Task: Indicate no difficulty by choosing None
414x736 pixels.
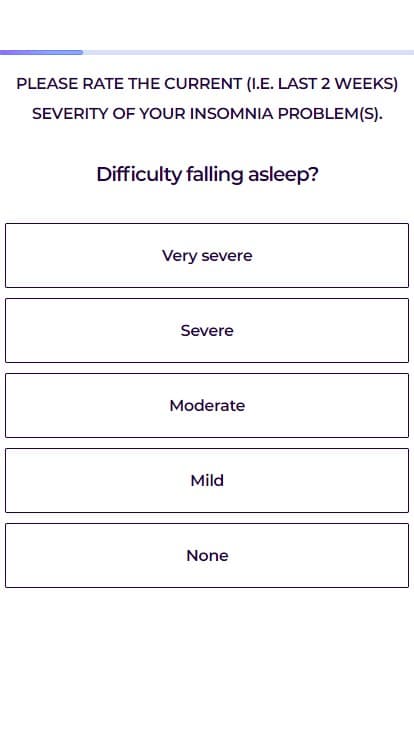Action: [x=207, y=556]
